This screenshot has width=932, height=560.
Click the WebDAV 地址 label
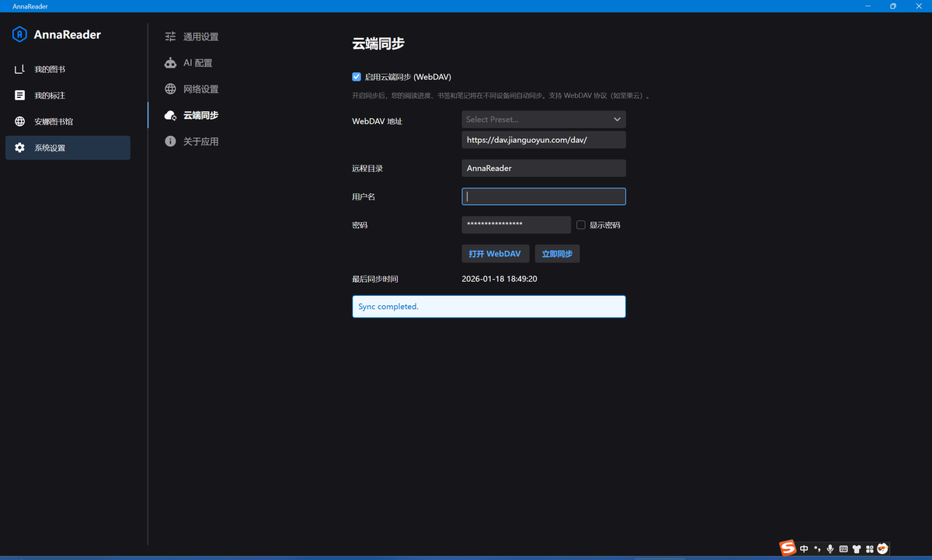tap(377, 121)
